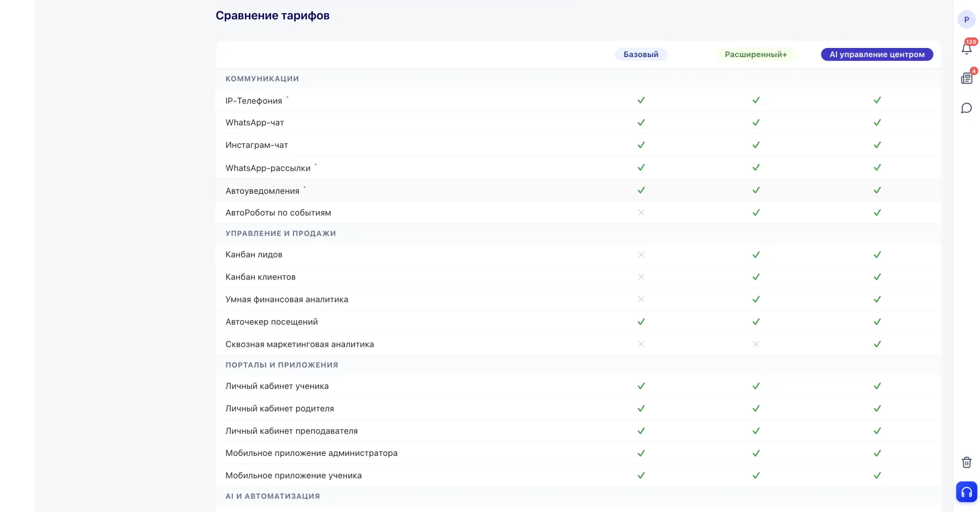Click AI plan checkmark for Сквозная маркетинговая аналитика
The height and width of the screenshot is (512, 980).
877,344
